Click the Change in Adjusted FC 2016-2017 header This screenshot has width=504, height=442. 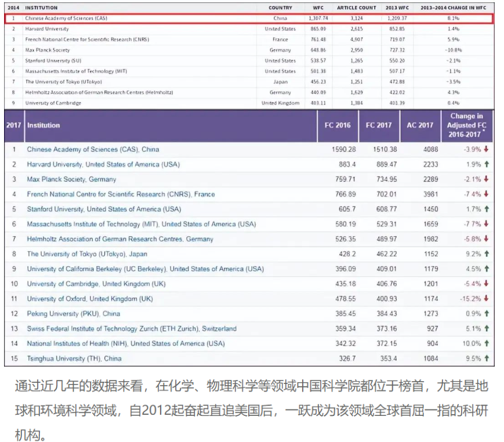click(466, 125)
